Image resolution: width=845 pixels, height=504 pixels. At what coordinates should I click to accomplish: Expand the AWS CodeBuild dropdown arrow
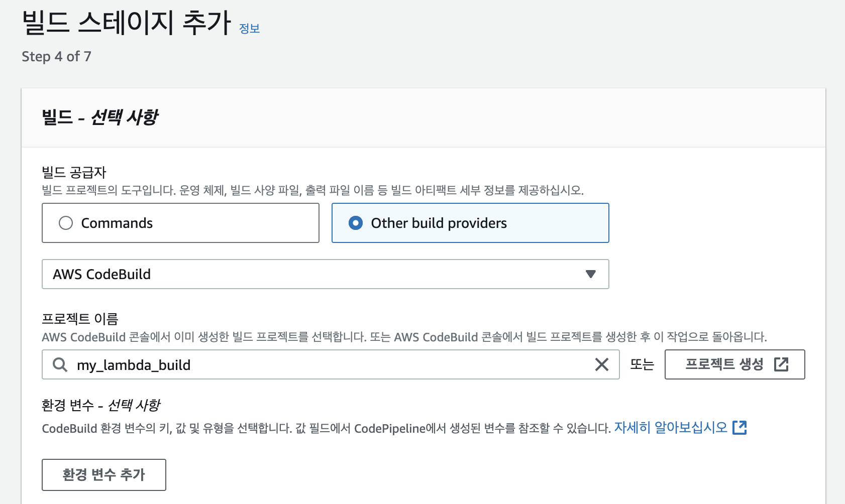(591, 274)
